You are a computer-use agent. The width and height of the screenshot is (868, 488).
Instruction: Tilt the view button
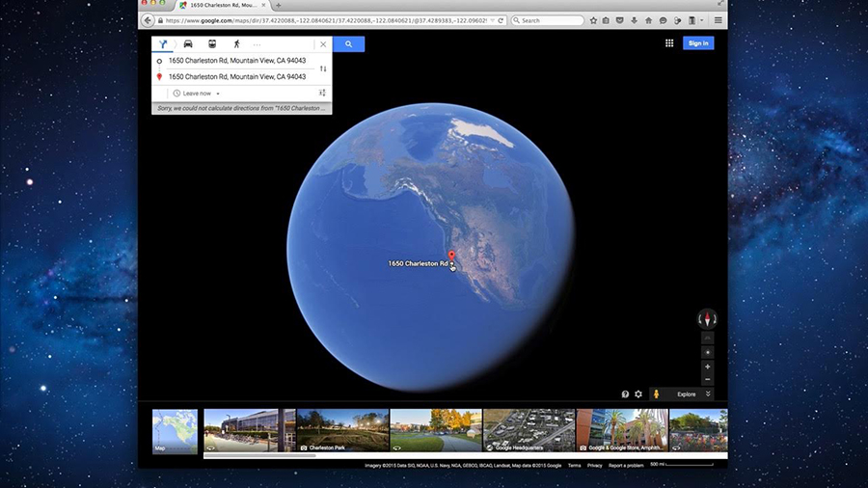click(x=707, y=339)
